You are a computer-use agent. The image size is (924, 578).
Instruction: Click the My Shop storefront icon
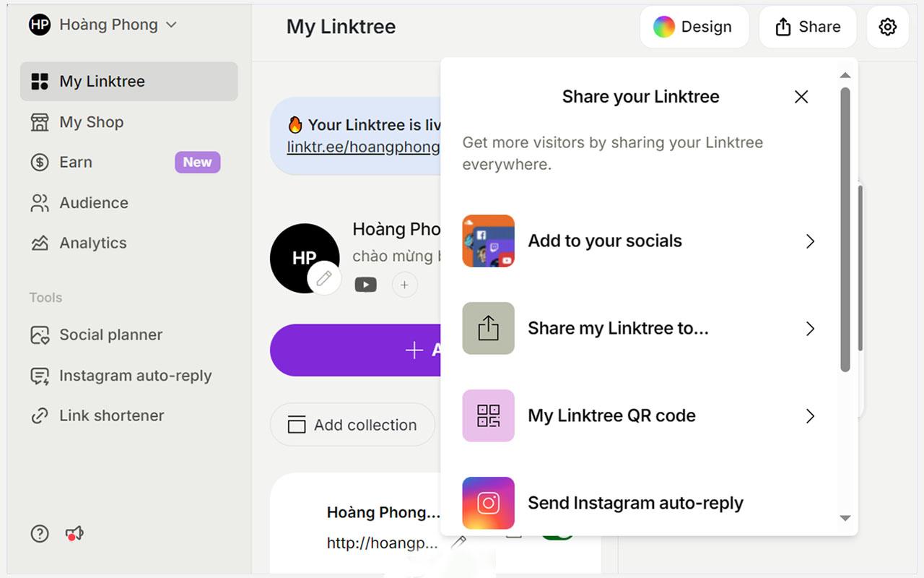40,122
